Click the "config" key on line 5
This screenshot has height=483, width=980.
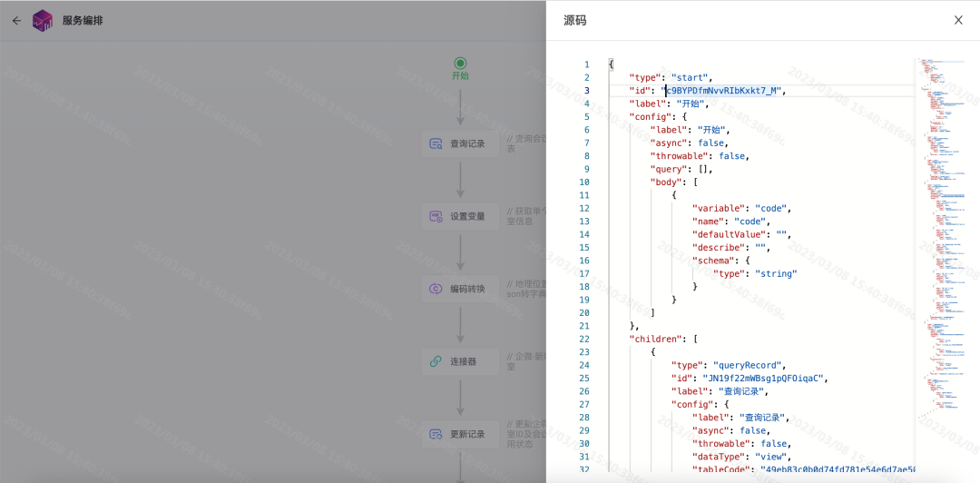[650, 117]
